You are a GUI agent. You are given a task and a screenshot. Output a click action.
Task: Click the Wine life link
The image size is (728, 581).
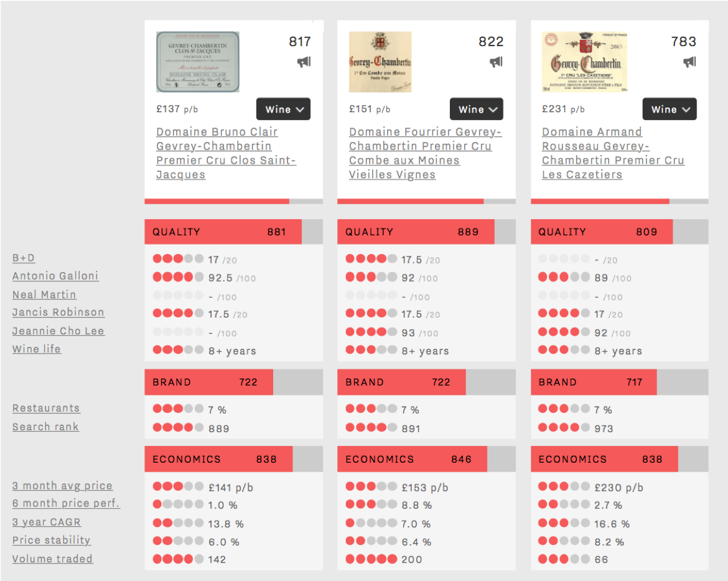(x=37, y=349)
